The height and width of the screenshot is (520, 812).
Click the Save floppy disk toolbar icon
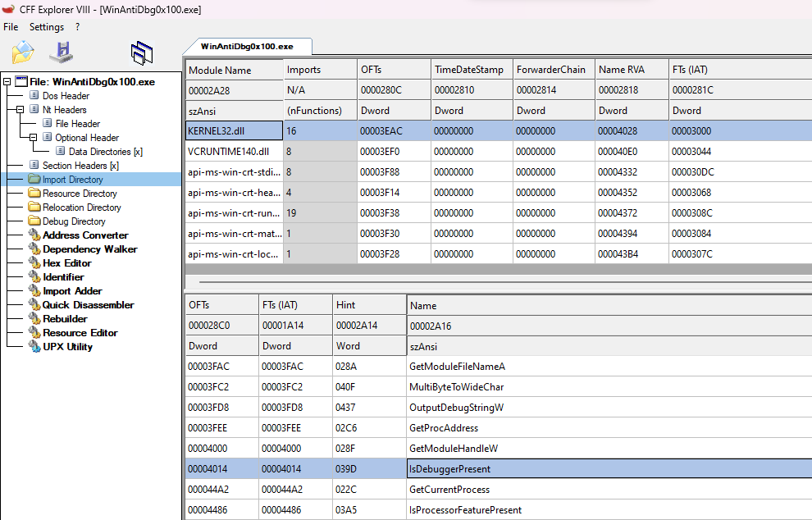pos(62,53)
